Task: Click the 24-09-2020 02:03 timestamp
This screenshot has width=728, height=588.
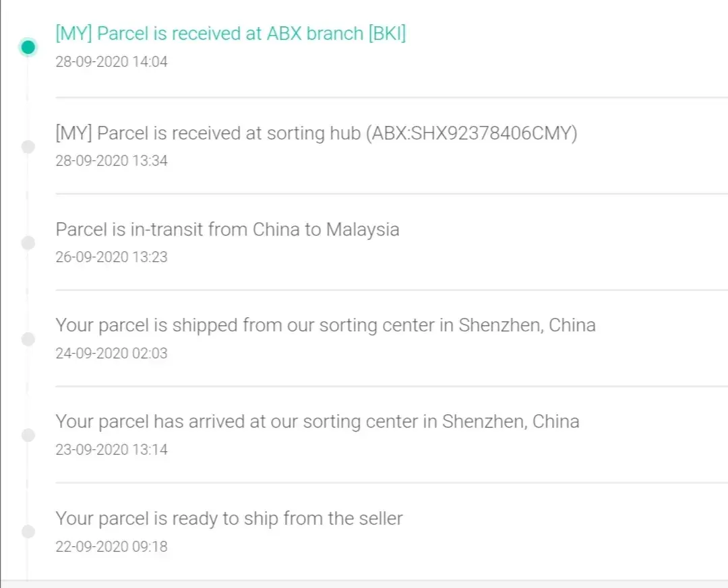Action: pos(111,354)
